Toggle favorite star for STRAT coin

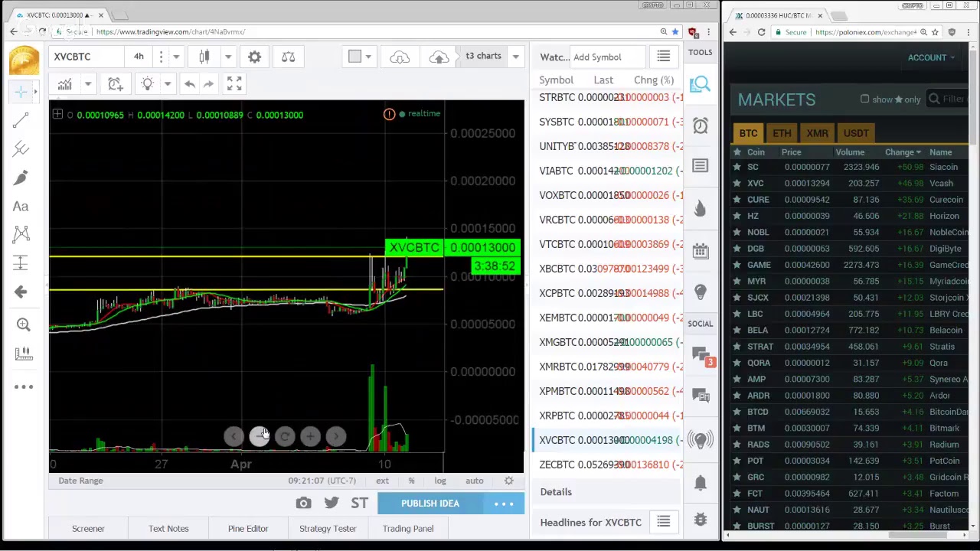737,346
